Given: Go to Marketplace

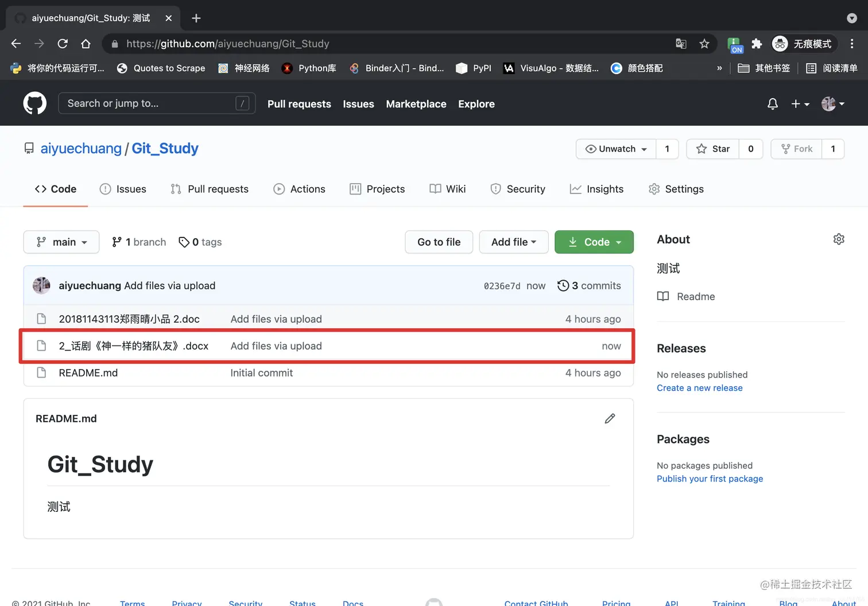Looking at the screenshot, I should [x=416, y=104].
